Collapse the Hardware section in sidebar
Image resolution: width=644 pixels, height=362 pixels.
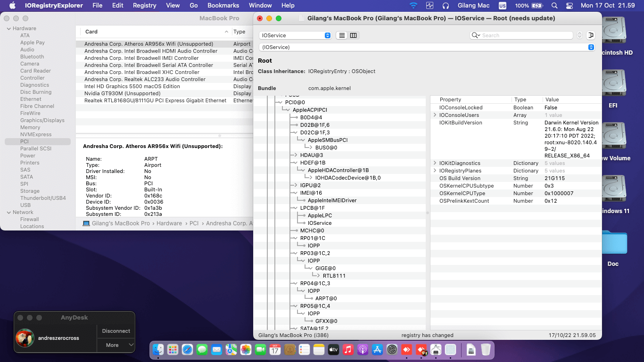tap(8, 28)
